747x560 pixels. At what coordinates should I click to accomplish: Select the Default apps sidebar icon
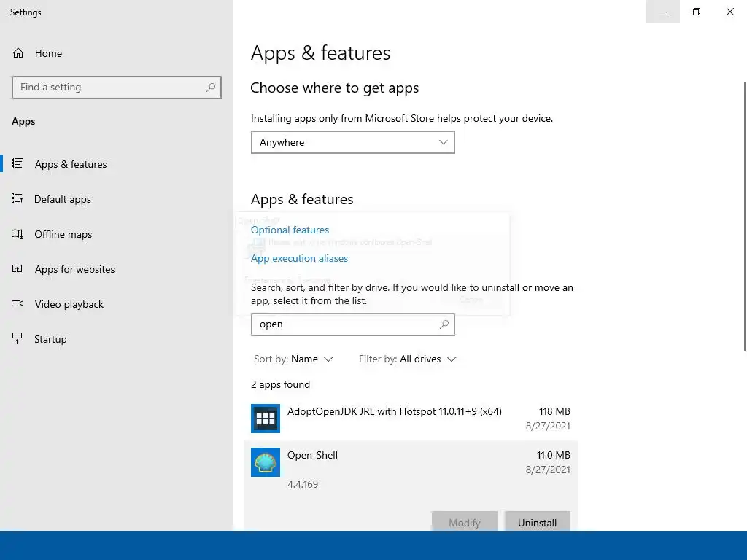click(18, 198)
